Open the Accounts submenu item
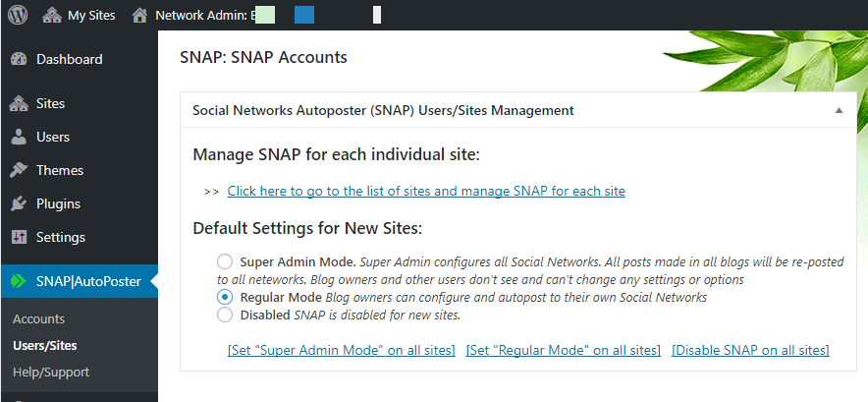 click(x=38, y=318)
